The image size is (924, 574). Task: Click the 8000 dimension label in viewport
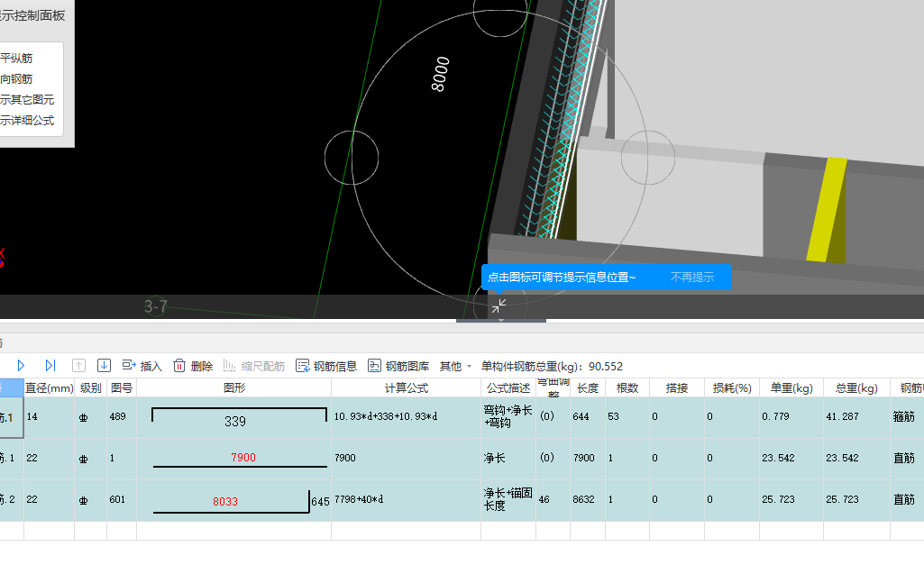click(440, 74)
